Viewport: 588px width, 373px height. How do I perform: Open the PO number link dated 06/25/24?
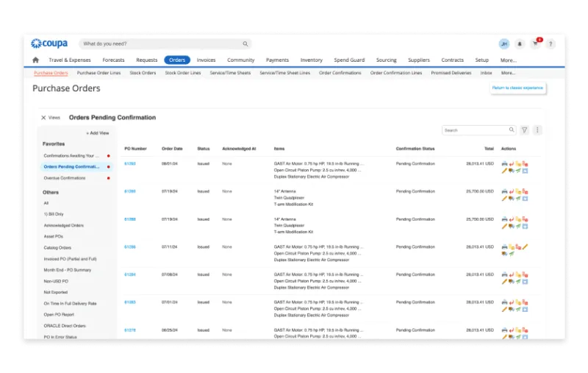click(x=130, y=330)
